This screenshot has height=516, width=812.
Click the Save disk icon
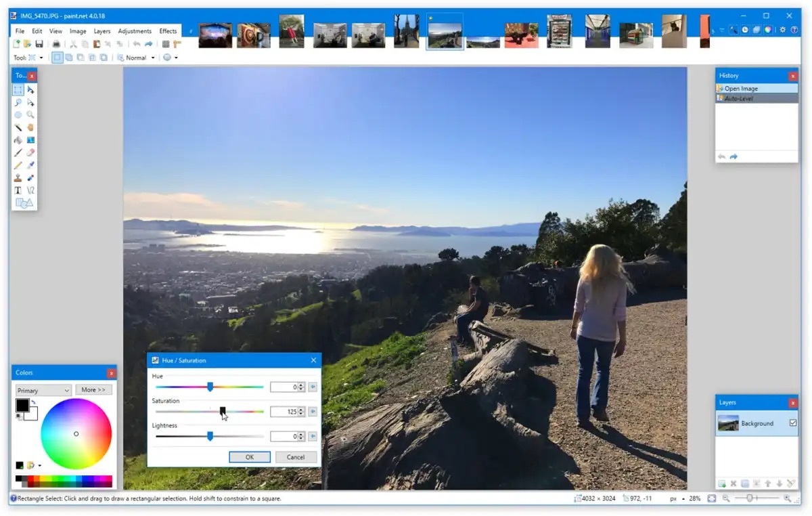[x=39, y=44]
